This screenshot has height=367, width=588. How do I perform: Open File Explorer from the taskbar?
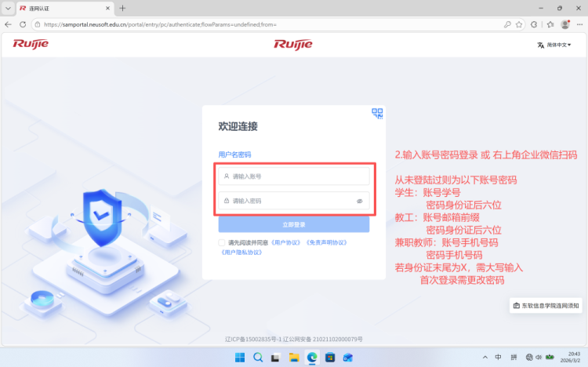[x=294, y=358]
